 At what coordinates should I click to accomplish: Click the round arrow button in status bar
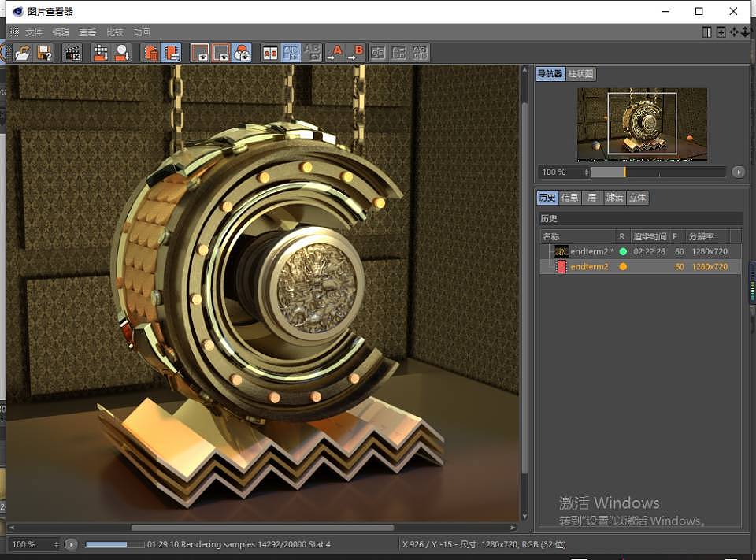(71, 544)
